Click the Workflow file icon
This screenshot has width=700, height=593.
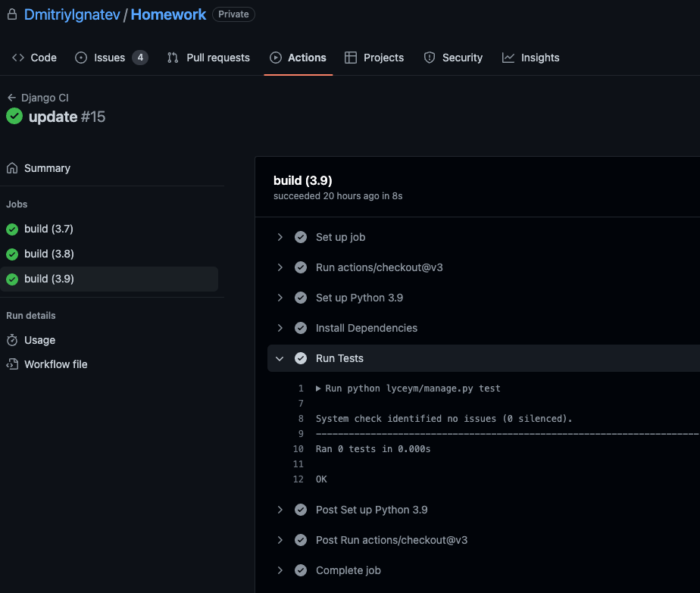[14, 364]
